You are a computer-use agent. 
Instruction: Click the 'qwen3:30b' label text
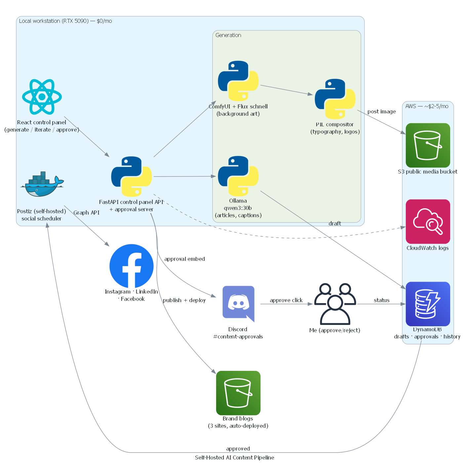238,208
